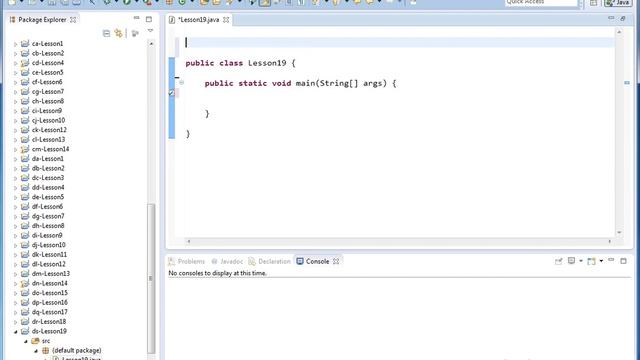Click the task marker in editor gutter
This screenshot has height=360, width=640.
[x=171, y=93]
